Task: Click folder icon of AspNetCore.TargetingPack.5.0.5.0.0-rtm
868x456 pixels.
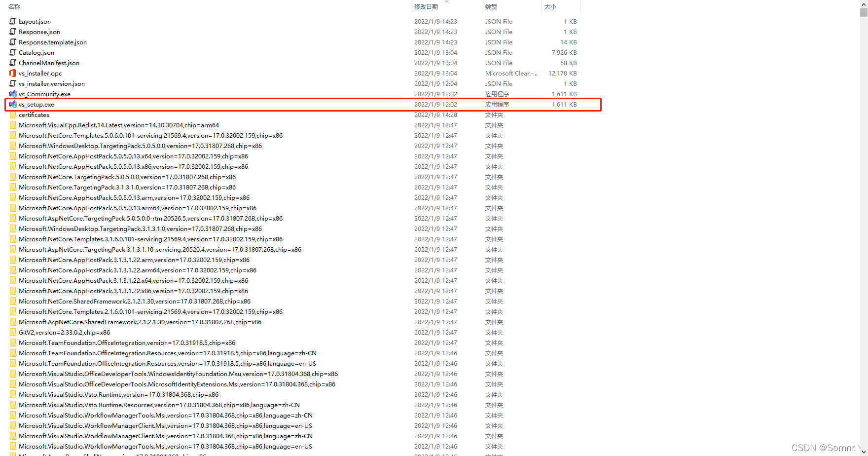Action: pyautogui.click(x=13, y=218)
